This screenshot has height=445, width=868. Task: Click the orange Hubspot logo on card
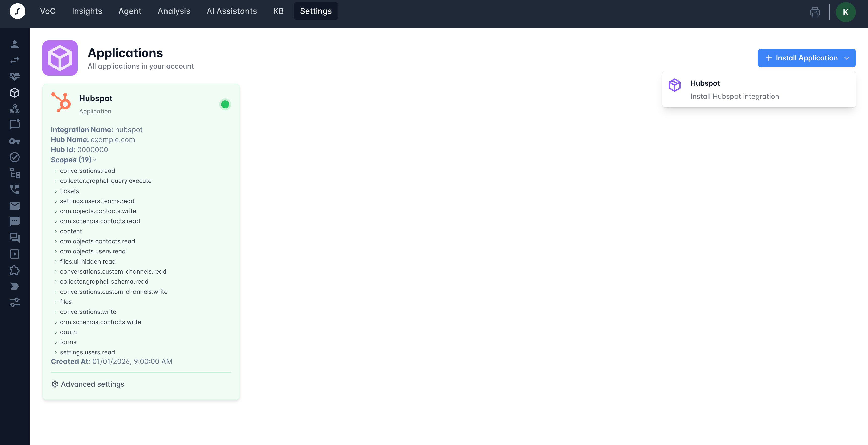coord(61,102)
